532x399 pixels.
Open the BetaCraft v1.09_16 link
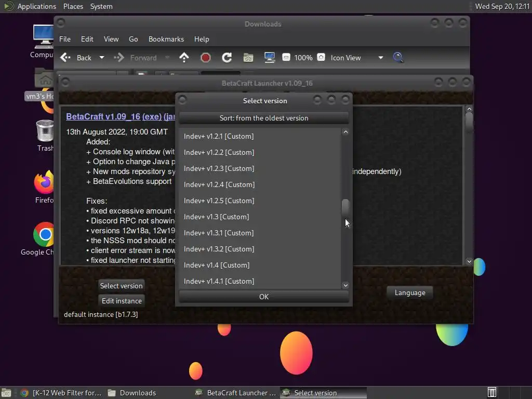pos(103,116)
